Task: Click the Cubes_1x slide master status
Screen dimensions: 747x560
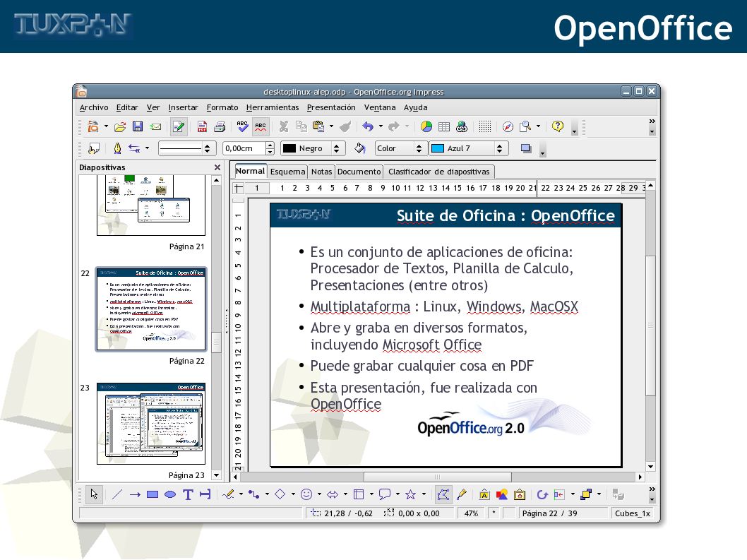Action: [633, 513]
